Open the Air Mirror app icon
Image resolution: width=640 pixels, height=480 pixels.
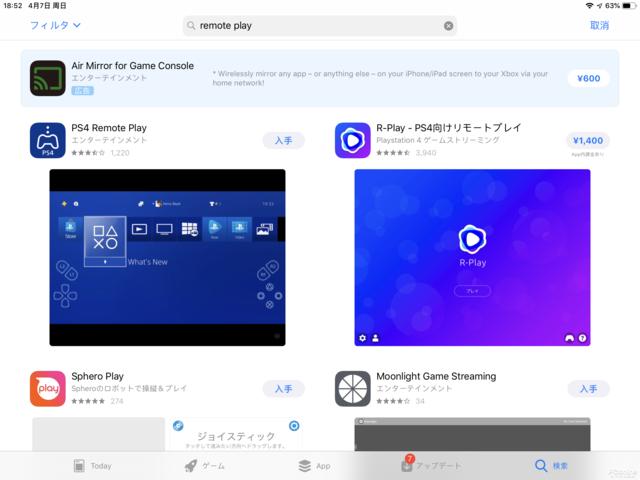[x=48, y=78]
